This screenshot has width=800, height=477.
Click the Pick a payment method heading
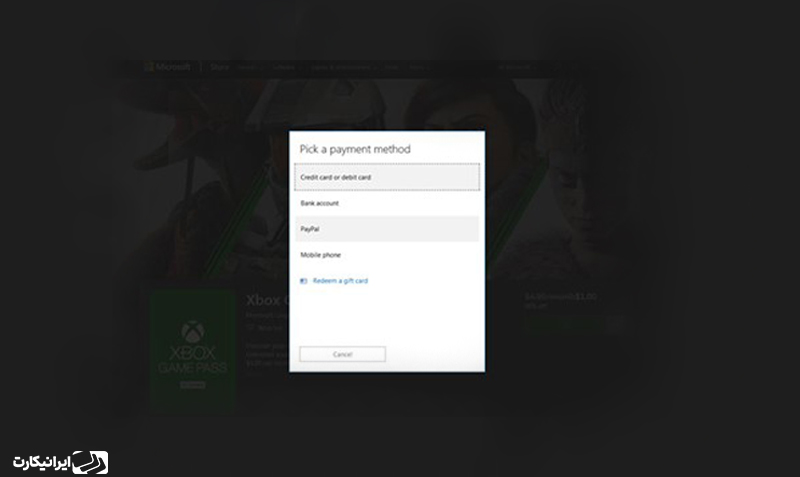(355, 149)
